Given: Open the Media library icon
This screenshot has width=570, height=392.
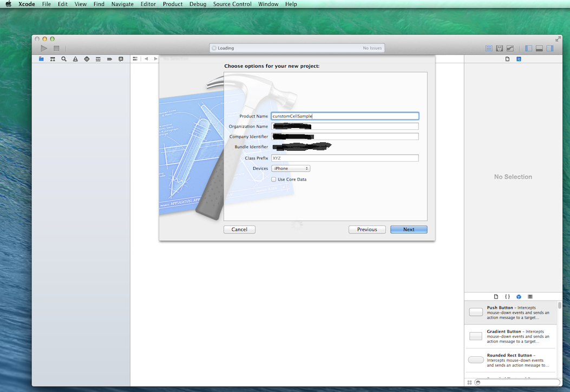Looking at the screenshot, I should (x=530, y=296).
